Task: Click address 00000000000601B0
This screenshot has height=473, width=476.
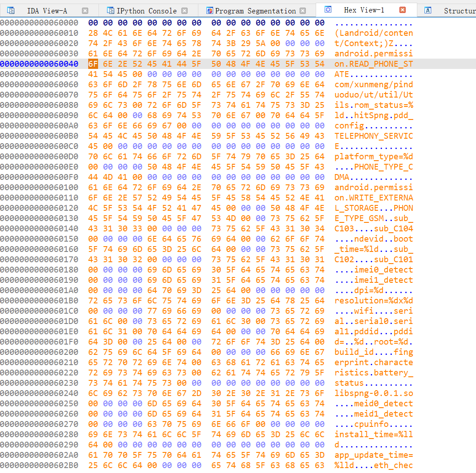Action: pos(39,301)
